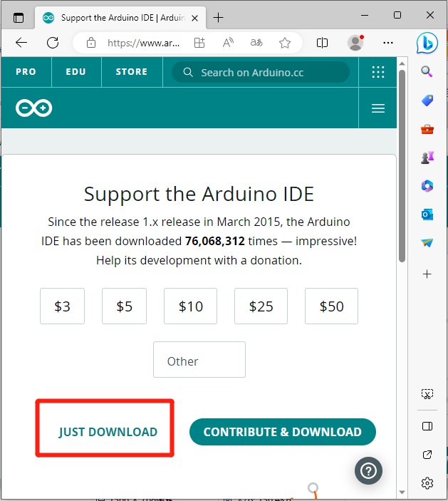The height and width of the screenshot is (501, 448).
Task: Select the $3 donation amount
Action: click(x=62, y=306)
